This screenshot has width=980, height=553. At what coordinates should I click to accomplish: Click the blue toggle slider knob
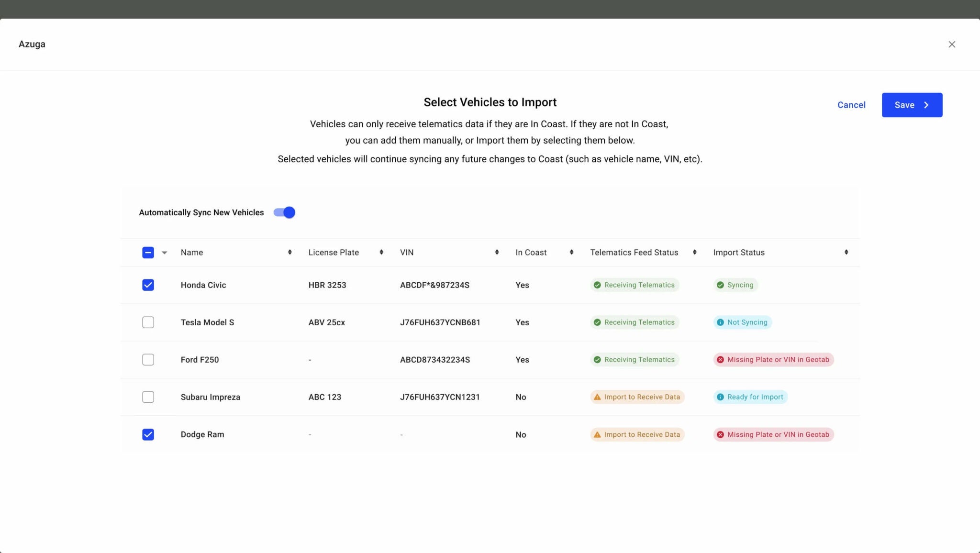289,212
